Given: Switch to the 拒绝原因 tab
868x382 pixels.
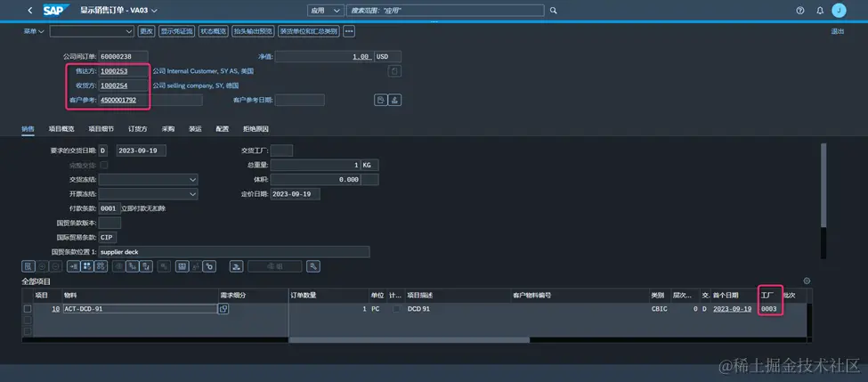Looking at the screenshot, I should [256, 128].
